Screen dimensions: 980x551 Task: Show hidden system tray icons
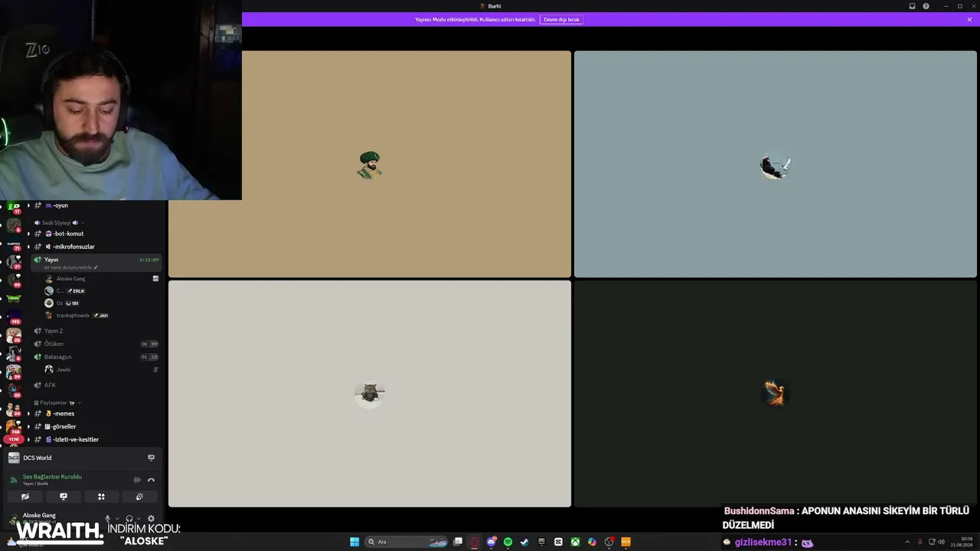pos(909,542)
